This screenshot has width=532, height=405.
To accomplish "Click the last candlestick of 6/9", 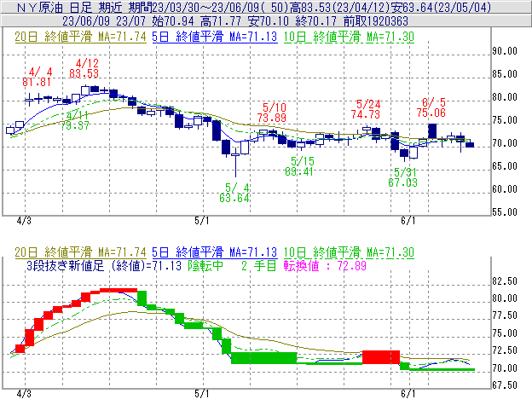I will click(470, 144).
